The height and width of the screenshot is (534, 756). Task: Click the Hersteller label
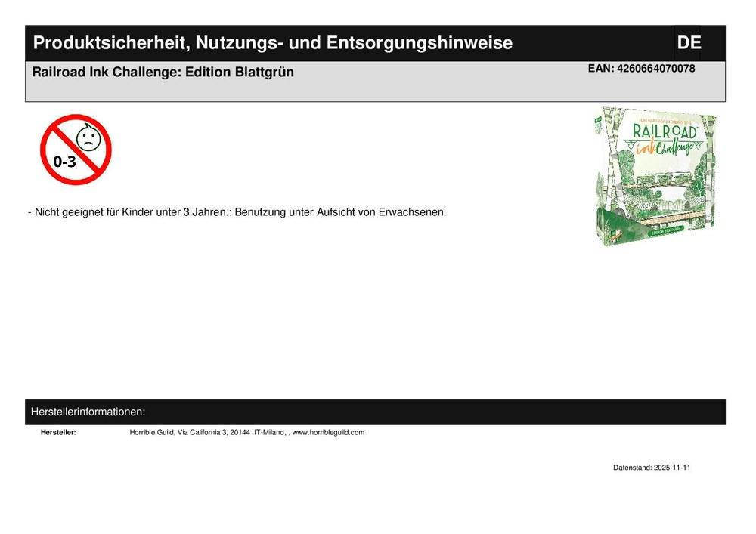[58, 432]
